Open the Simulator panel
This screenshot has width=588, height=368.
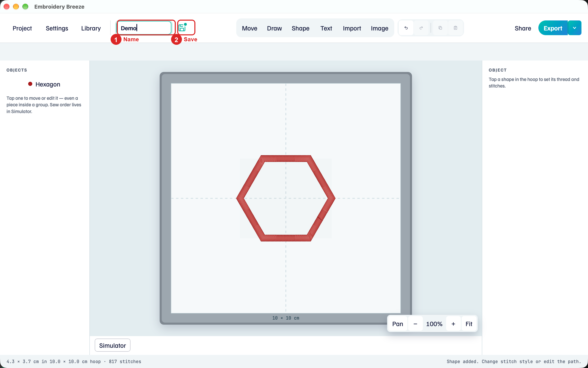click(x=112, y=345)
